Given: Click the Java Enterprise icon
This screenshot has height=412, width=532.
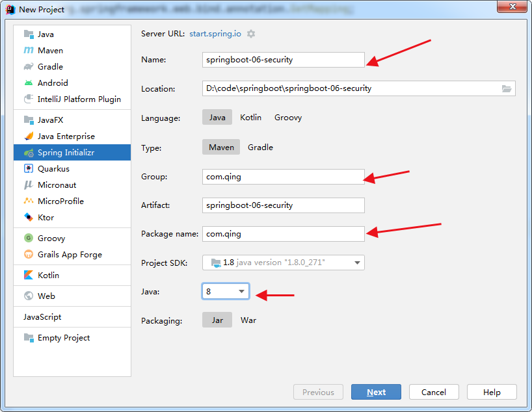Looking at the screenshot, I should click(x=29, y=136).
